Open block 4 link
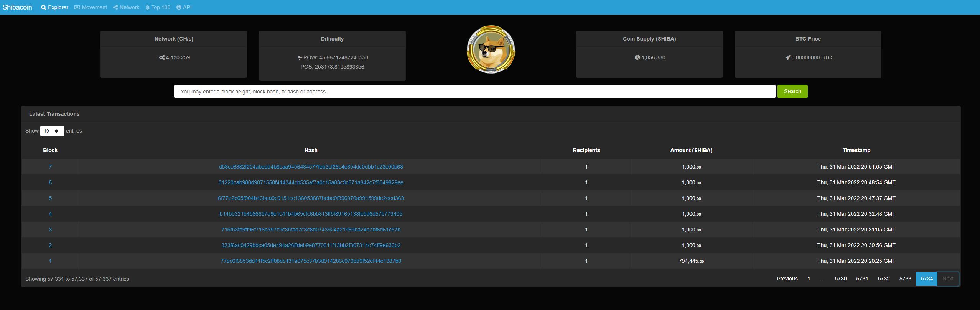The height and width of the screenshot is (310, 980). [50, 214]
